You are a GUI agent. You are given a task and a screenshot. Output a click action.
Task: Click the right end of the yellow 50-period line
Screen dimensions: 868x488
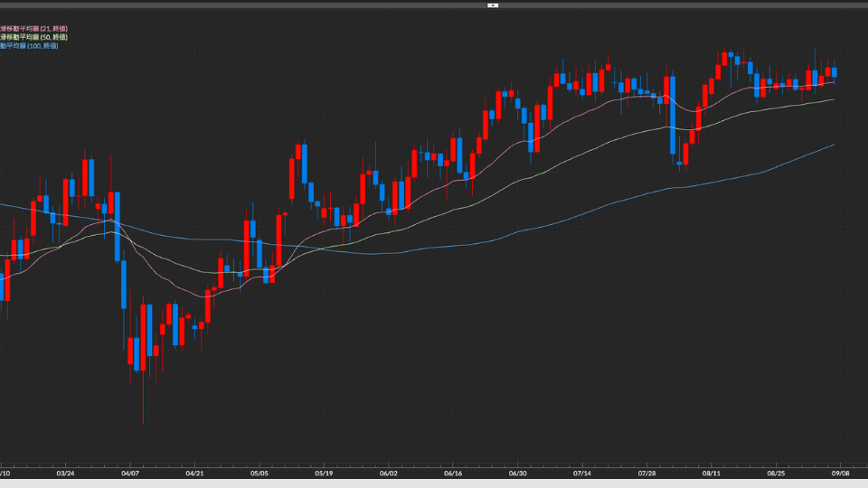click(833, 100)
